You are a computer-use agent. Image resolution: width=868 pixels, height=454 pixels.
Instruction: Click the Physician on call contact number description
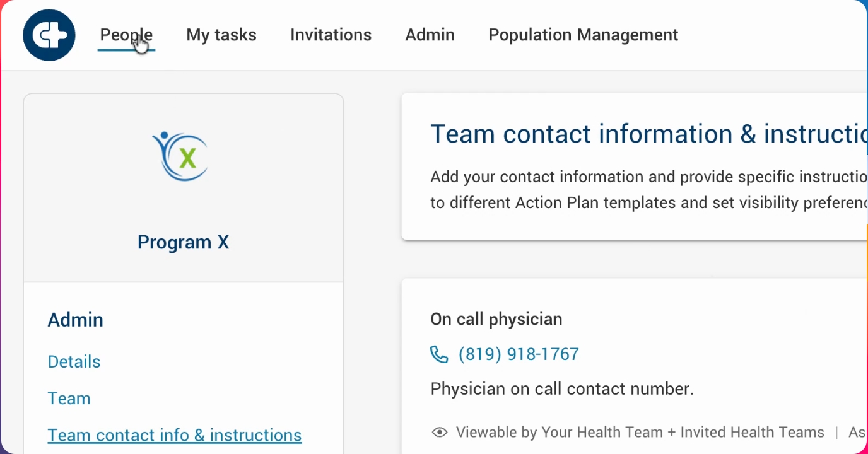tap(562, 389)
